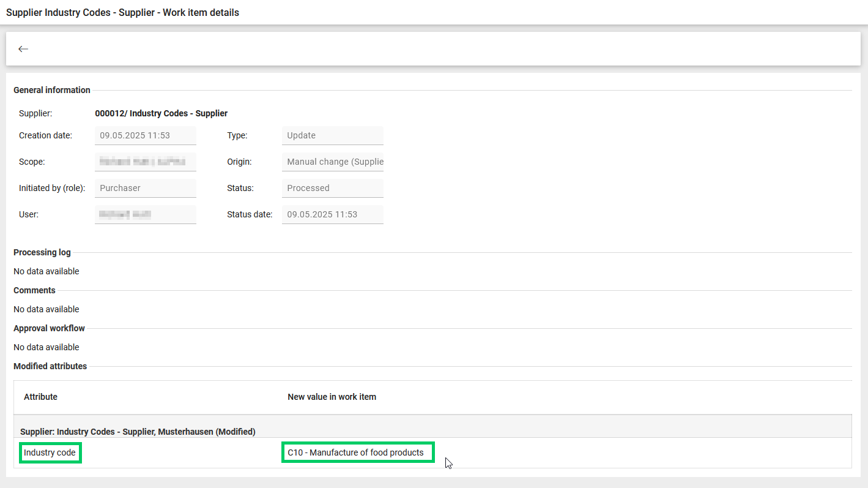Click the General information section header
Image resolution: width=868 pixels, height=488 pixels.
pos(52,90)
